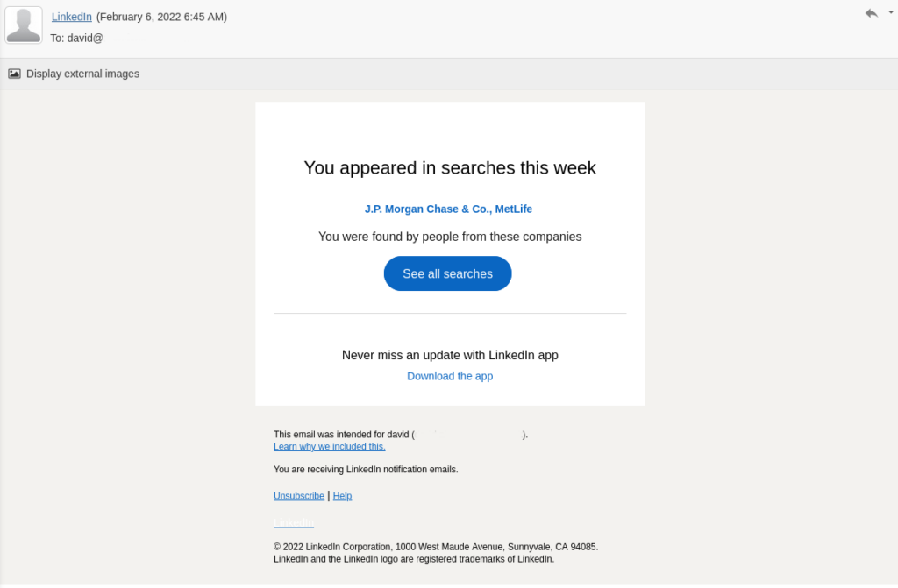Click the "Never miss an update" text

(450, 355)
